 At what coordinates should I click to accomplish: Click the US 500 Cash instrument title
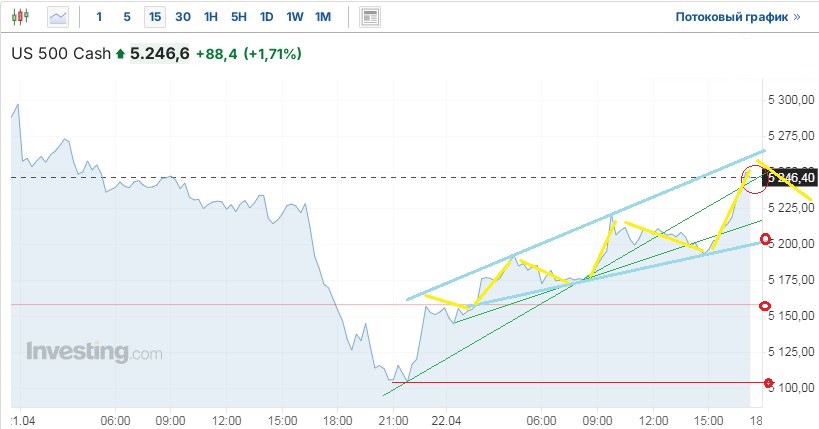pyautogui.click(x=59, y=53)
